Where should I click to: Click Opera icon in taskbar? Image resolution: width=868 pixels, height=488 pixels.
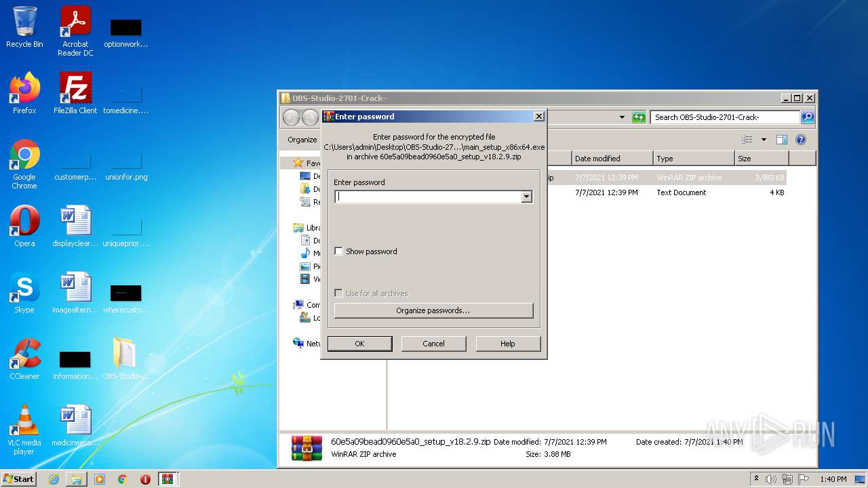145,479
